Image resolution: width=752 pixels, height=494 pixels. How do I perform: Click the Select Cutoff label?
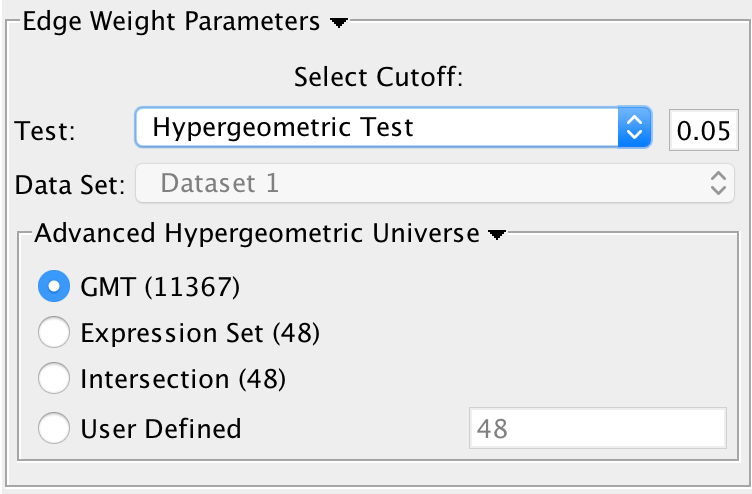tap(378, 77)
